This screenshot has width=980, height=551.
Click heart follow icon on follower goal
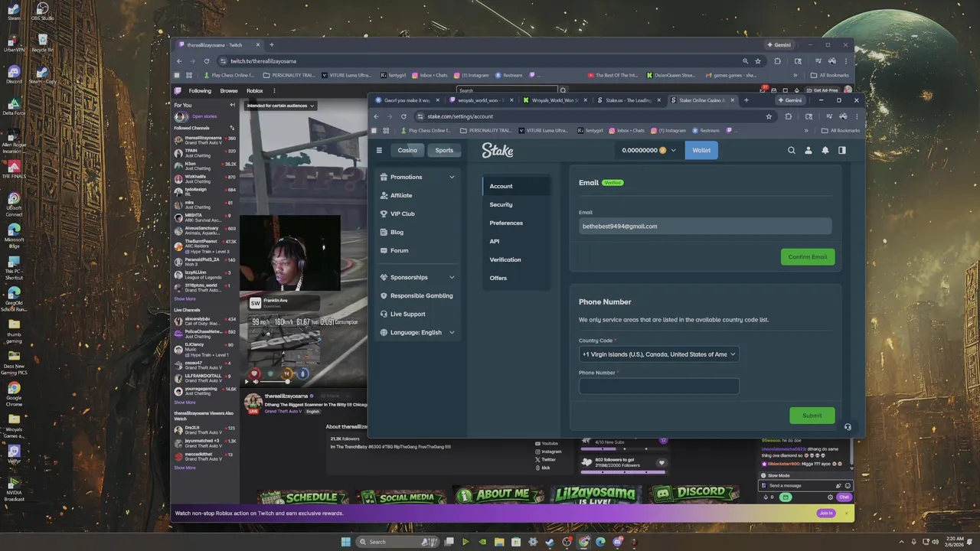(661, 462)
